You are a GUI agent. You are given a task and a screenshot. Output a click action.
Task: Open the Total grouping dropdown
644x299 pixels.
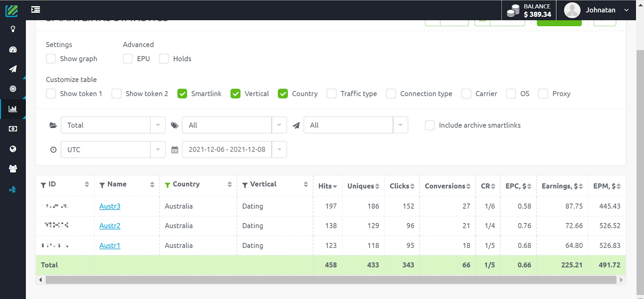click(113, 125)
